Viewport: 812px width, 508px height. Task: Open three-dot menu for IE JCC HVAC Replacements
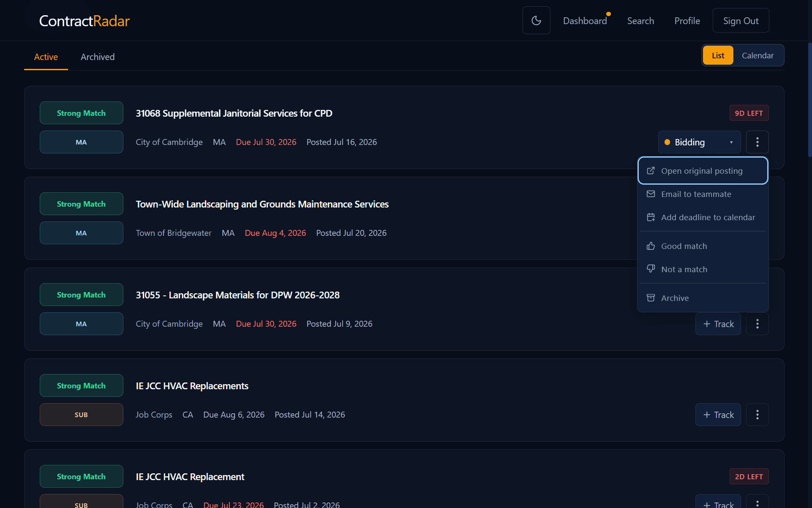(x=757, y=415)
